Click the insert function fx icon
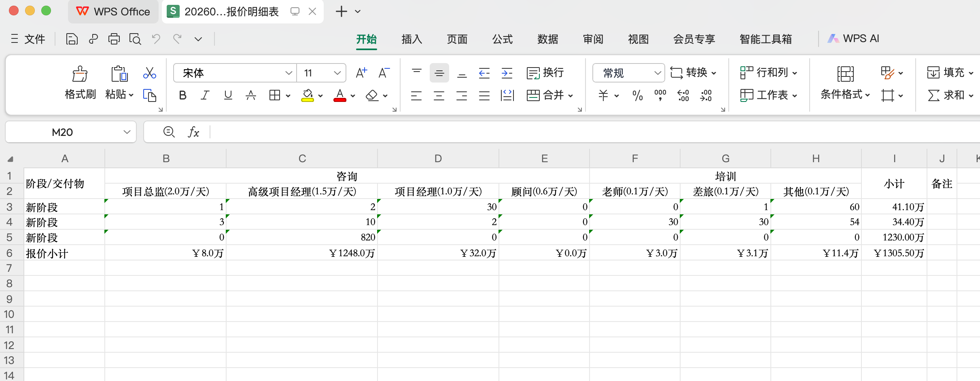Viewport: 980px width, 381px height. pyautogui.click(x=193, y=132)
